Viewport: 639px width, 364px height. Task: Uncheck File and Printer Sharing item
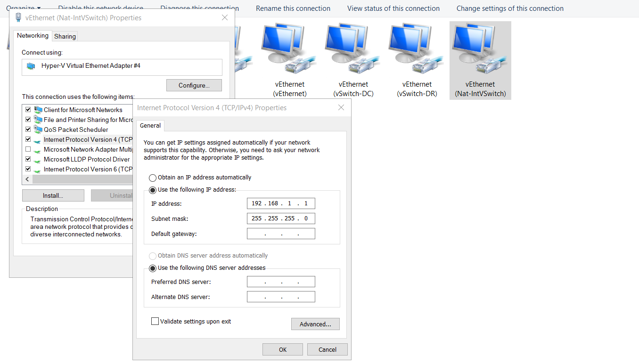point(28,120)
